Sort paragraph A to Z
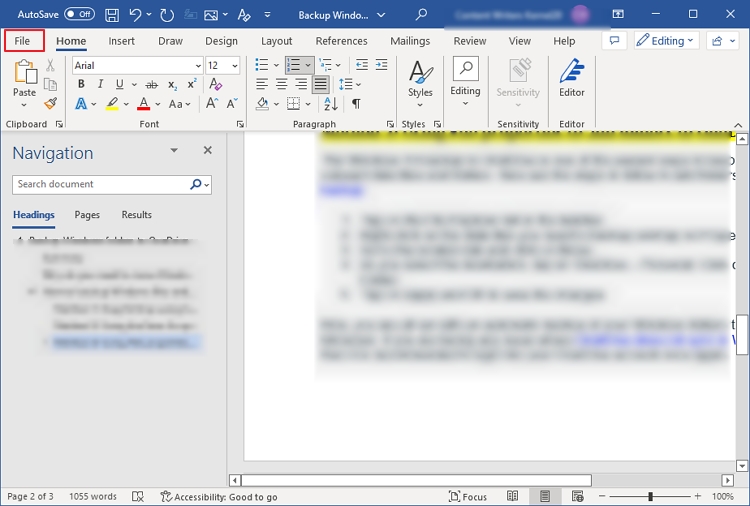Viewport: 750px width, 506px height. point(331,103)
